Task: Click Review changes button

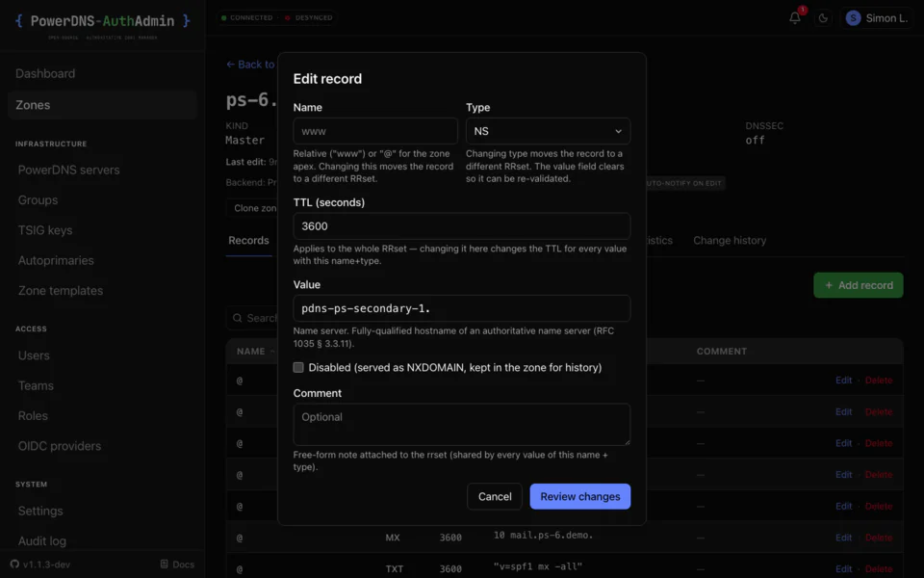Action: [x=579, y=497]
